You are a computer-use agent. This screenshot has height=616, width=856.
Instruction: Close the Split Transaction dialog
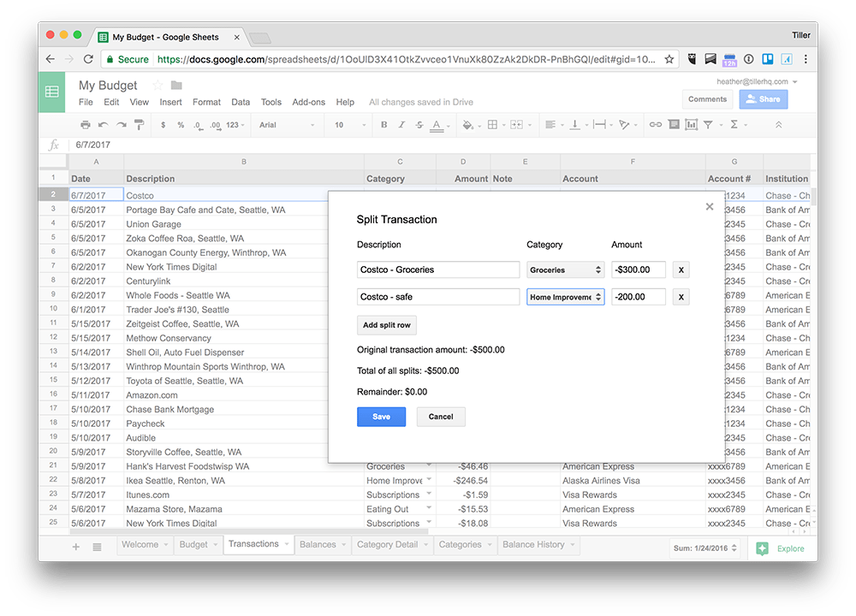point(709,207)
